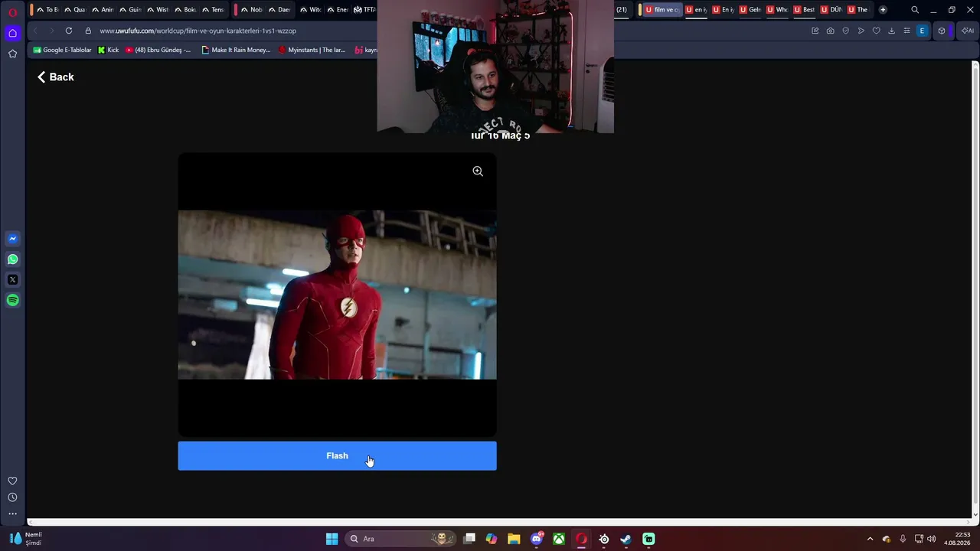Open Spotify in the Opera sidebar
The width and height of the screenshot is (980, 551).
tap(12, 301)
